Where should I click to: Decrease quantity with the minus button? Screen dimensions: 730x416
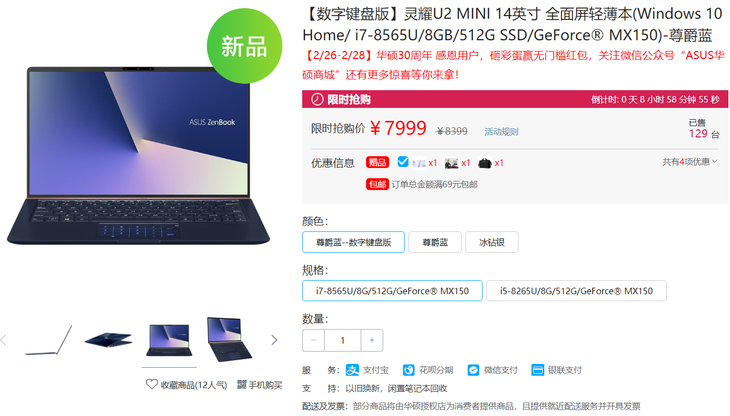tap(313, 340)
